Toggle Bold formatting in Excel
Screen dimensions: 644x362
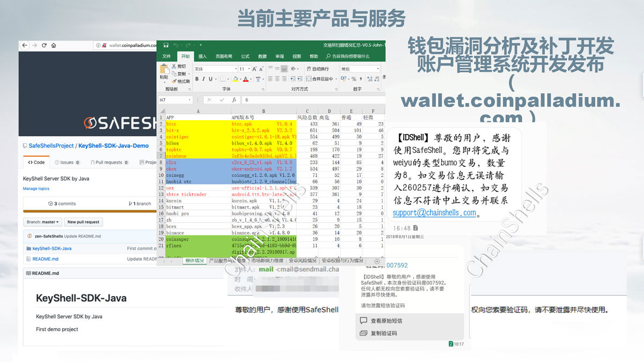point(197,79)
